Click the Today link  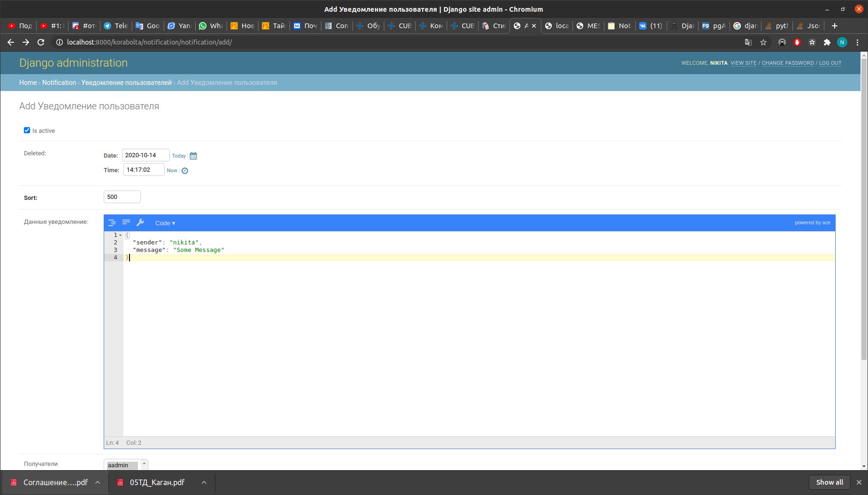(179, 156)
